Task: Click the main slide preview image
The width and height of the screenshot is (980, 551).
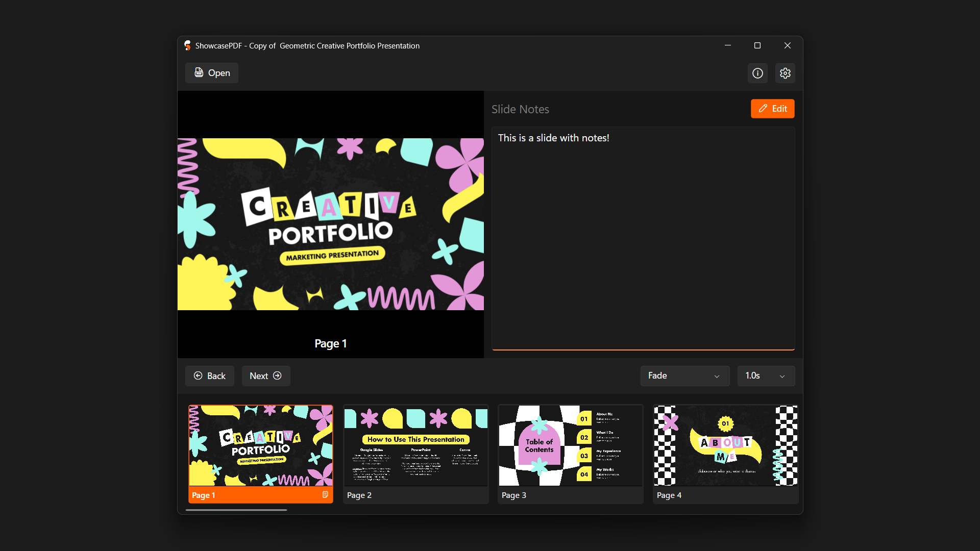Action: (x=330, y=224)
